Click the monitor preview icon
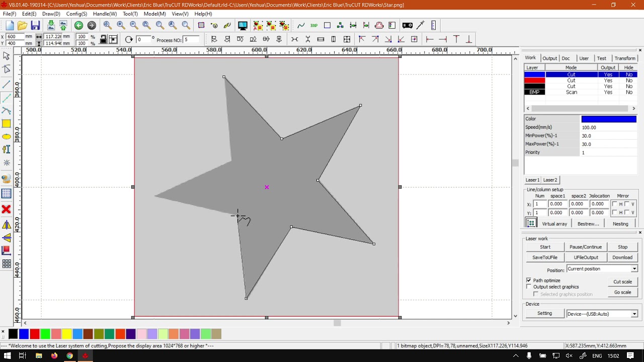The image size is (644, 362). [243, 26]
